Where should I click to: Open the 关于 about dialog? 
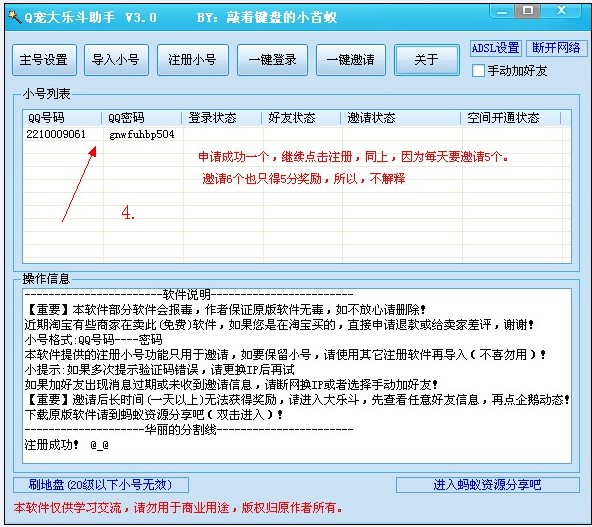427,60
